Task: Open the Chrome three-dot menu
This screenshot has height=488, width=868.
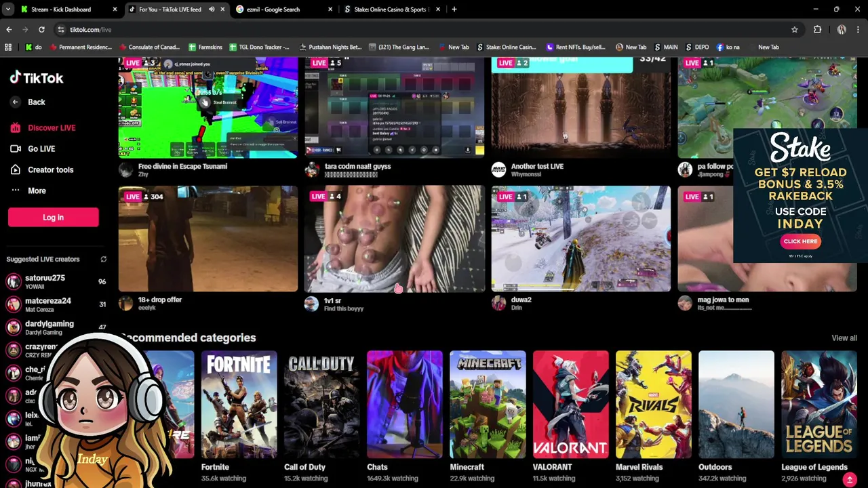Action: 859,30
